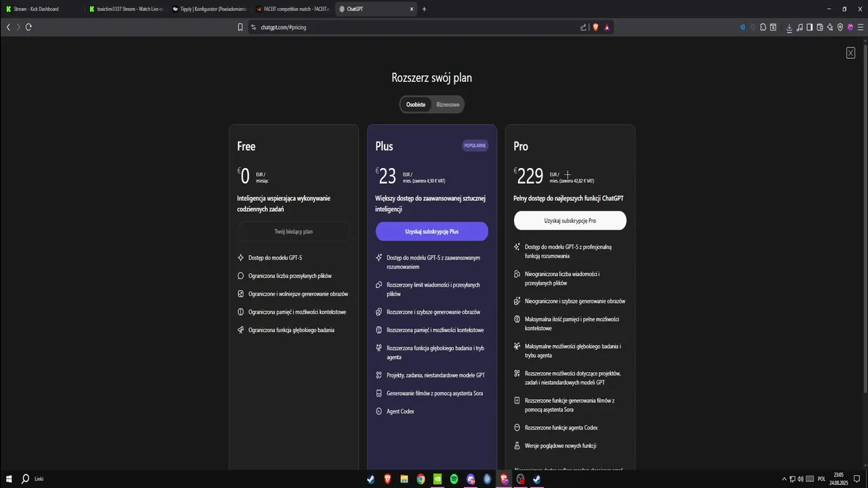Switch POL keyboard language indicator
The width and height of the screenshot is (868, 488).
click(x=821, y=479)
